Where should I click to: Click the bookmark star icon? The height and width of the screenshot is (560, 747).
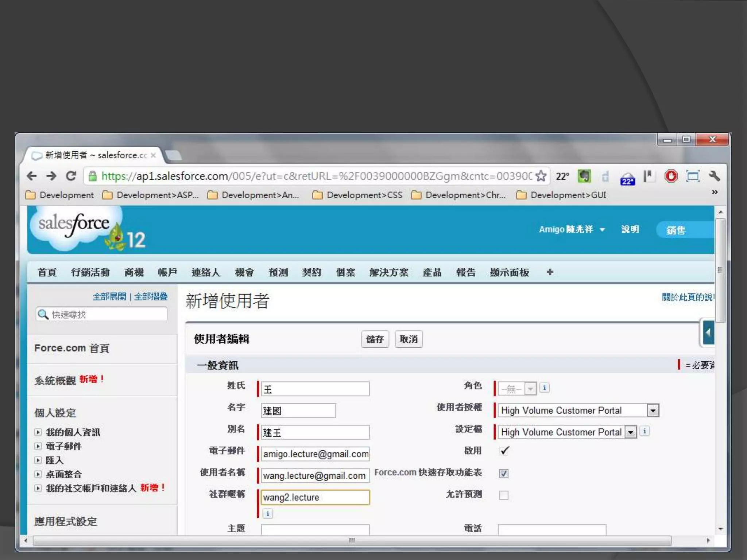tap(541, 176)
